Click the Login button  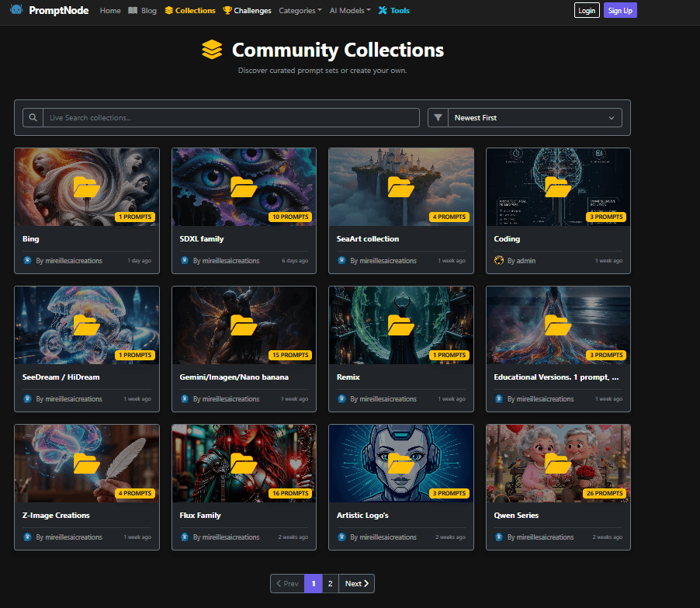(x=587, y=10)
